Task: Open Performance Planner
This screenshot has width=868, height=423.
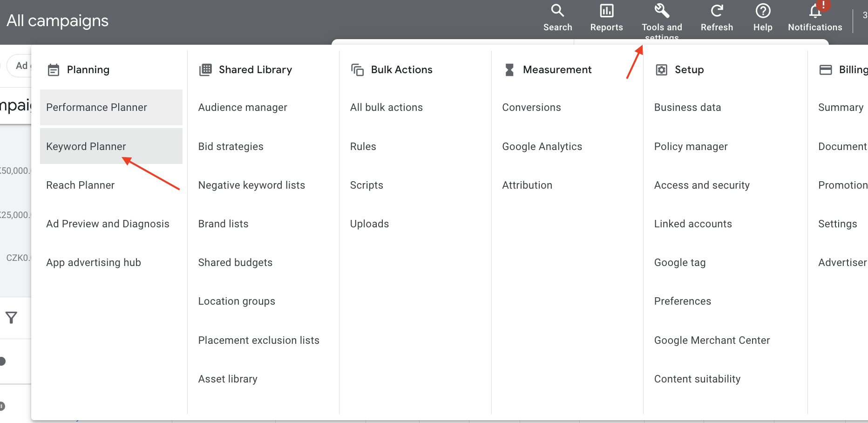Action: click(x=111, y=108)
